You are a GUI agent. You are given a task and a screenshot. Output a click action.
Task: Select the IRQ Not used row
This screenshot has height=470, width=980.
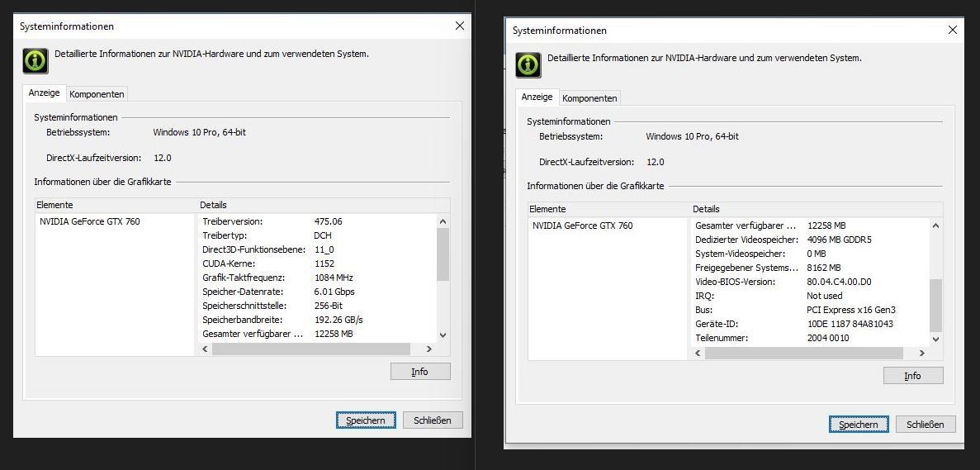click(x=811, y=296)
